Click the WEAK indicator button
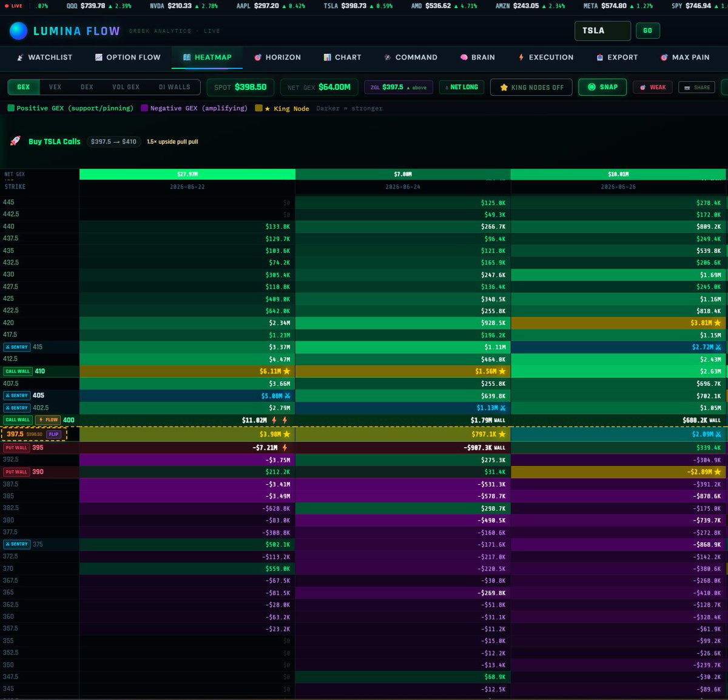728x700 pixels. [x=653, y=87]
